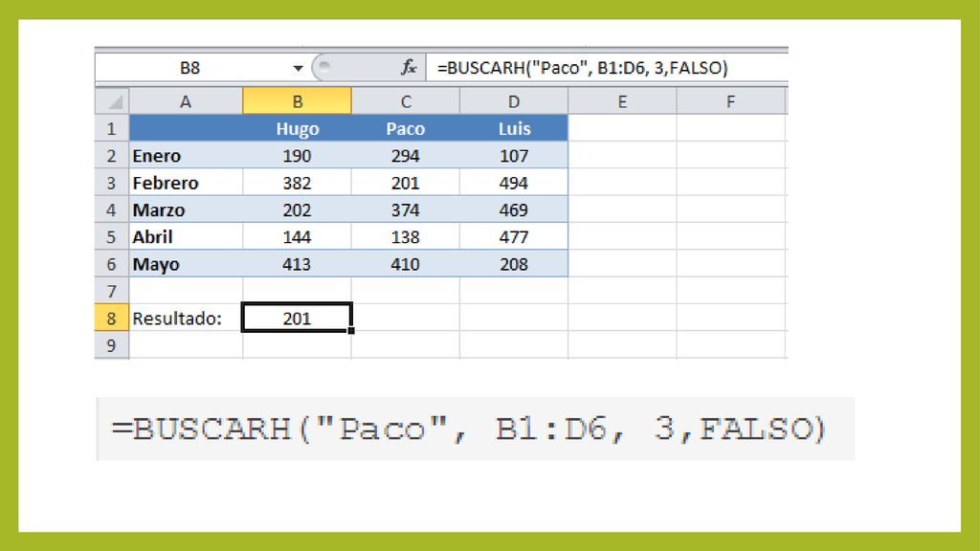This screenshot has height=551, width=980.
Task: Click the Enero cell
Action: pos(186,156)
